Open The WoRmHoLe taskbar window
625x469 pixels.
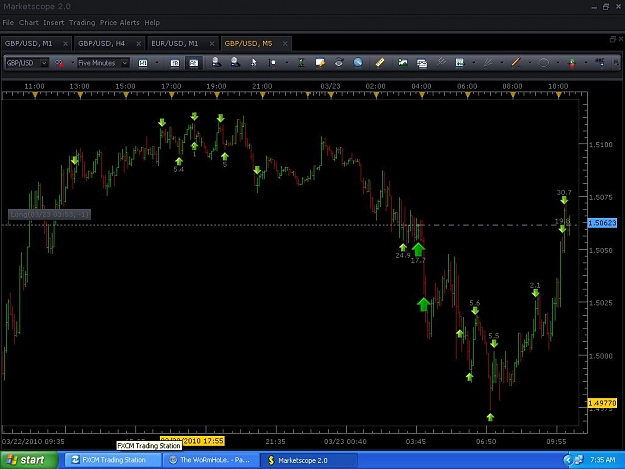pyautogui.click(x=211, y=460)
